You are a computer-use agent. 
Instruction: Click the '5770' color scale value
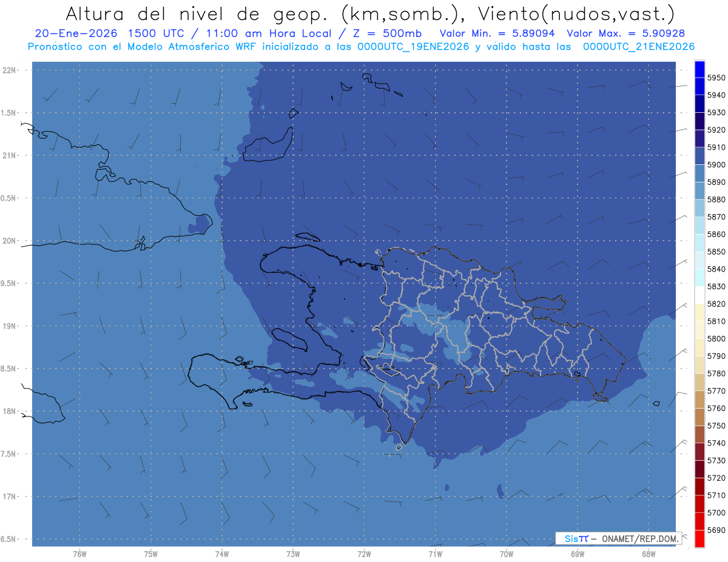click(716, 391)
